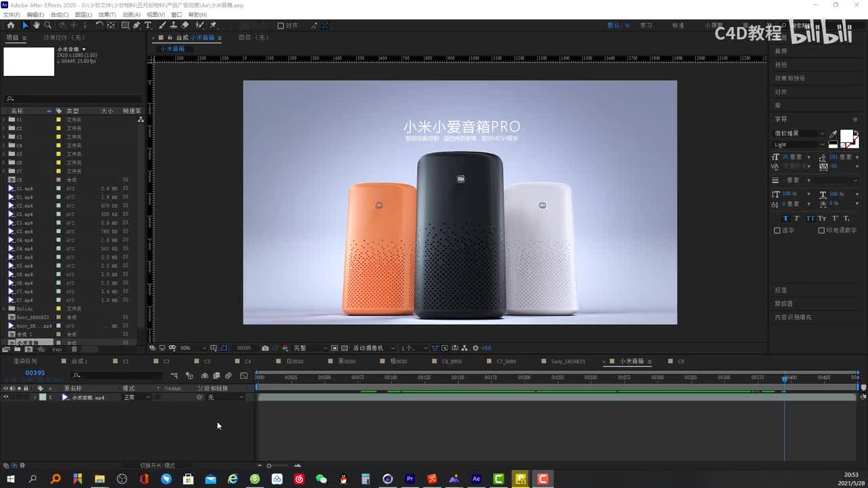Open the 编辑(E) menu
Image resolution: width=868 pixels, height=488 pixels.
[x=35, y=14]
